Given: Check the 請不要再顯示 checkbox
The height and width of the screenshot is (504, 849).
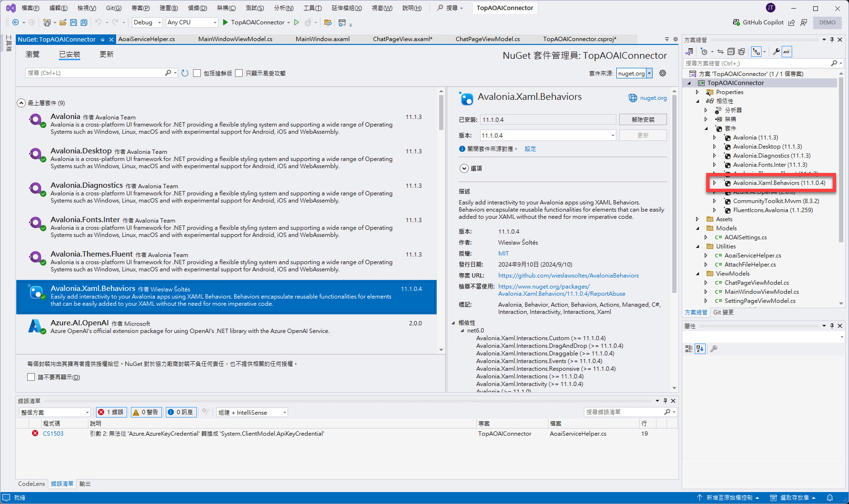Looking at the screenshot, I should pos(31,377).
